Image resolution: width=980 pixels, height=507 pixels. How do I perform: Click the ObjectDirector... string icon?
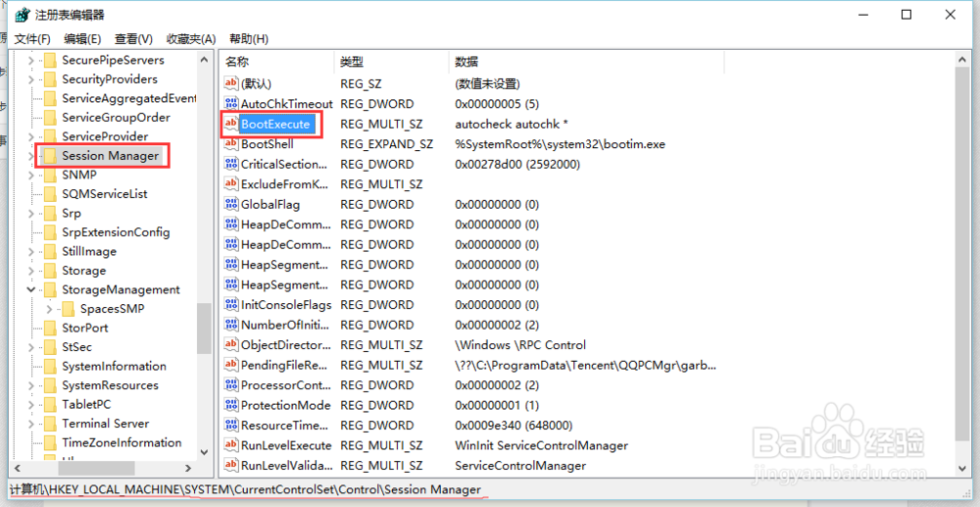coord(231,344)
